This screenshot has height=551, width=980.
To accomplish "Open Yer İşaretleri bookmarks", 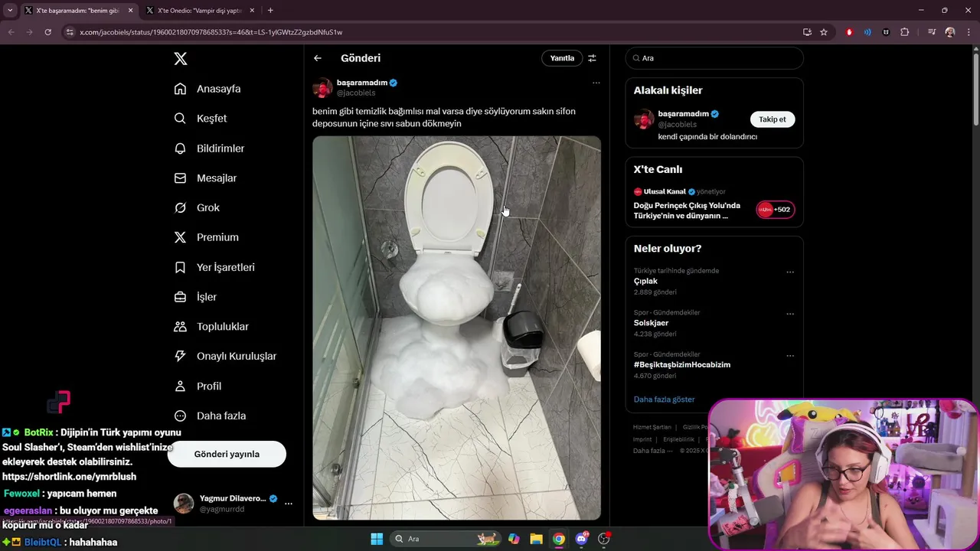I will point(214,267).
